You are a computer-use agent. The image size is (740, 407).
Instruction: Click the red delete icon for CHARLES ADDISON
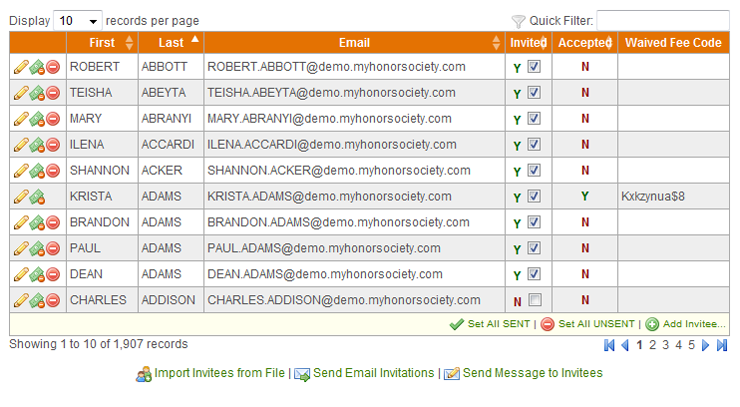(53, 300)
